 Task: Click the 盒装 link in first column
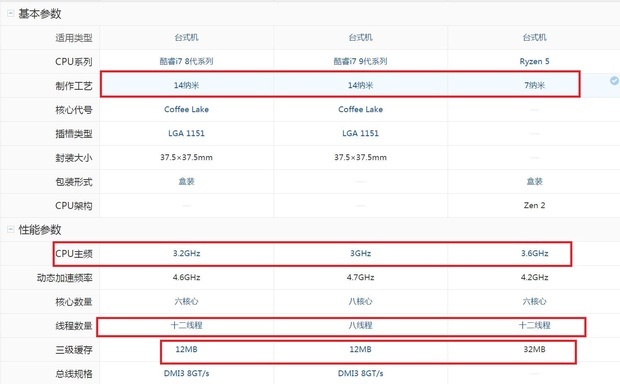(186, 182)
